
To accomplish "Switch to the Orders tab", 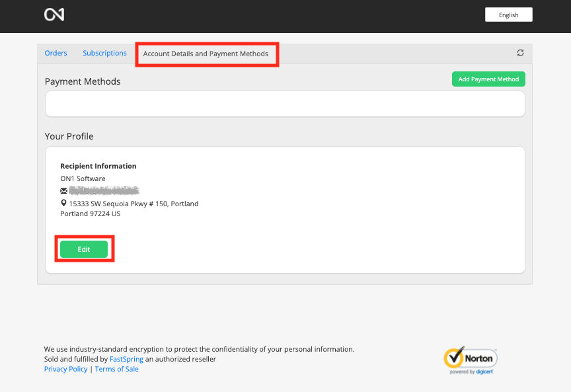I will click(56, 53).
